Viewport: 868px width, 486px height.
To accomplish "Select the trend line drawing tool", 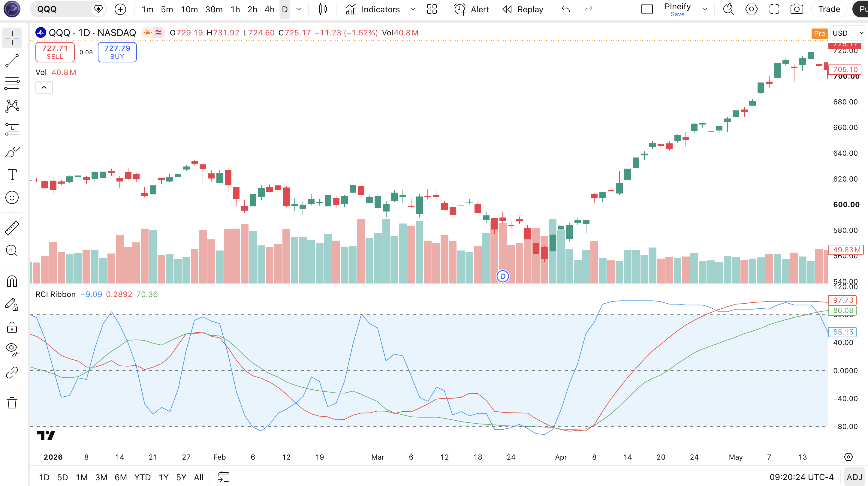I will [x=12, y=61].
